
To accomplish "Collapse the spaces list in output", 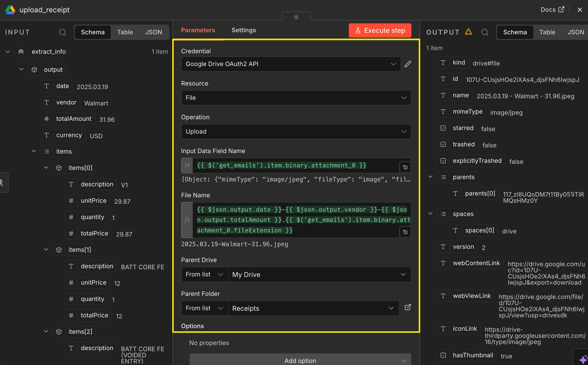I will [x=430, y=214].
